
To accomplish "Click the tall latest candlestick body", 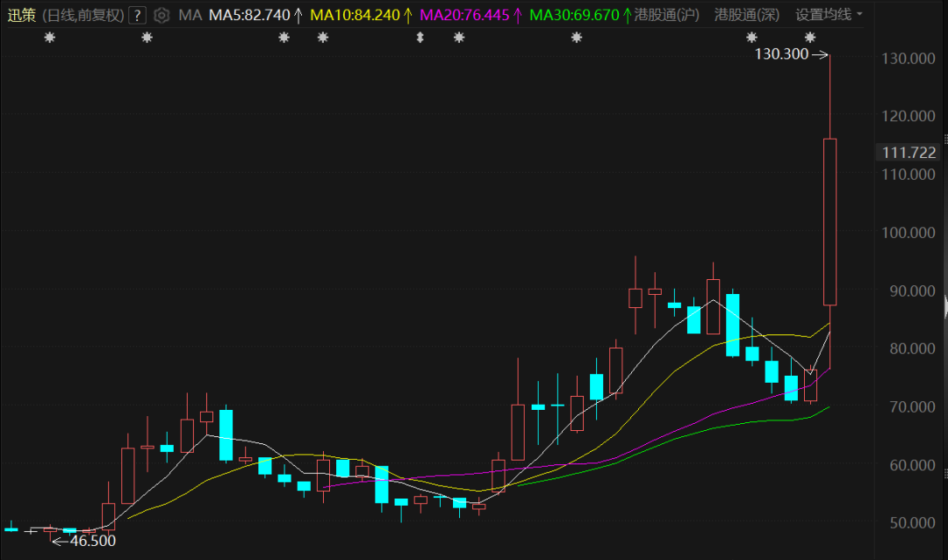I will pos(829,221).
